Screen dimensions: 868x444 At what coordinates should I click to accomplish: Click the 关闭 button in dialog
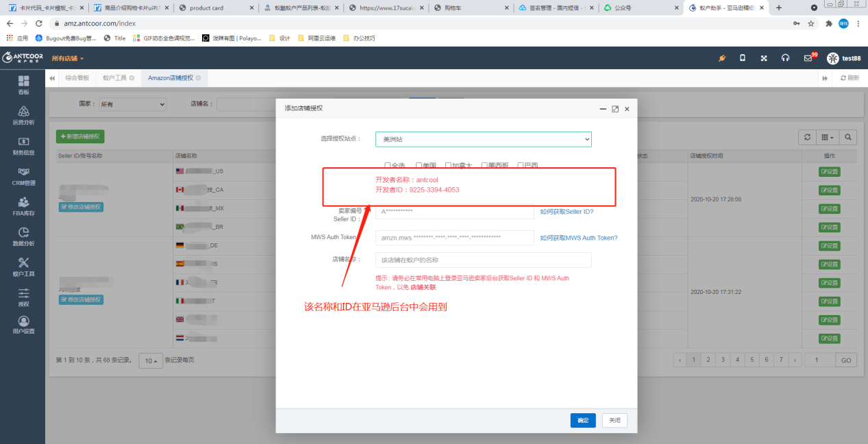(x=615, y=420)
